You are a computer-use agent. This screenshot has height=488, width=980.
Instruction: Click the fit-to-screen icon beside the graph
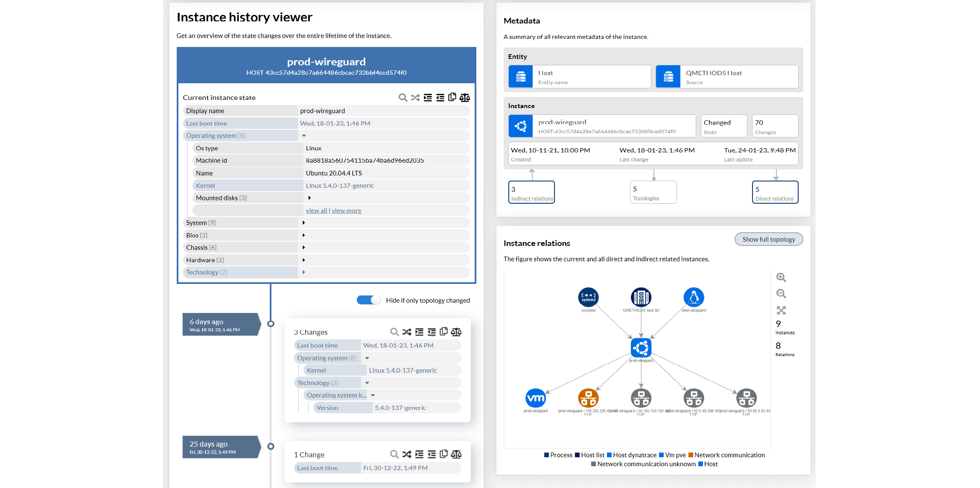[781, 310]
